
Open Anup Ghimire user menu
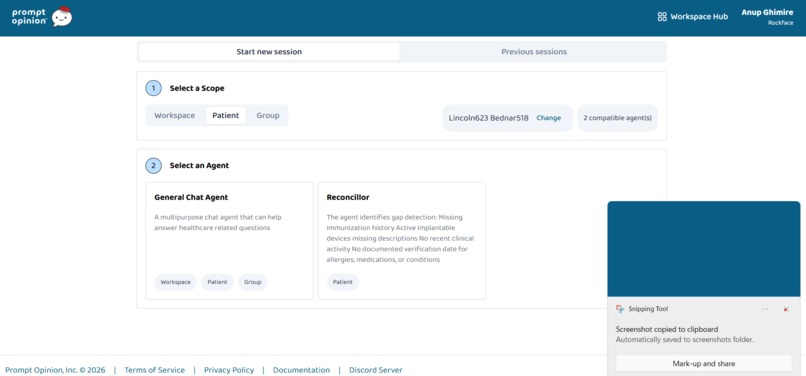pyautogui.click(x=767, y=17)
